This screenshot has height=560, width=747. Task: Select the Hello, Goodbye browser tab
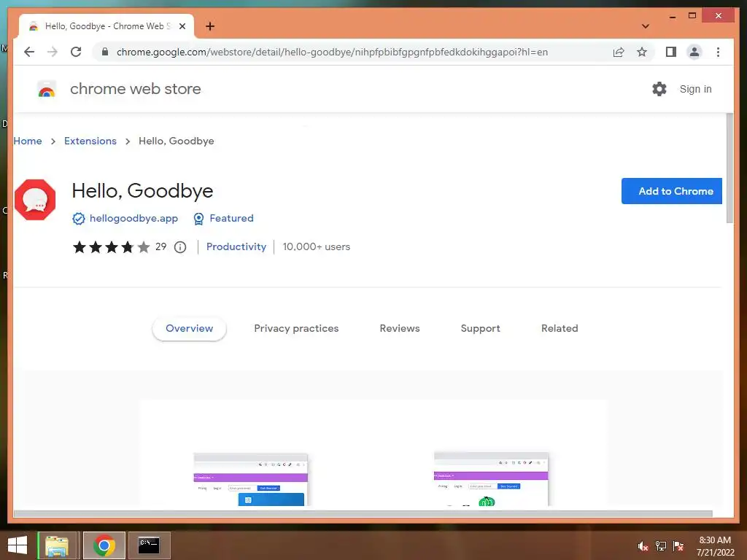point(107,26)
